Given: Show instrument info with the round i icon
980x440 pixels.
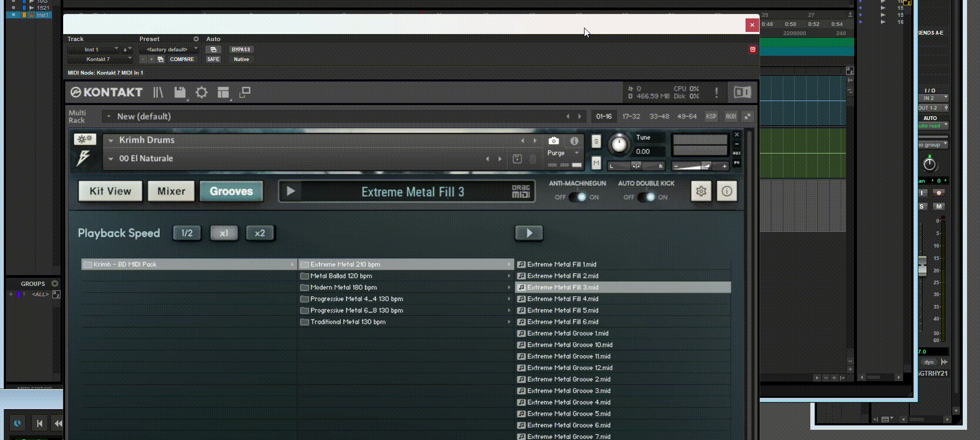Looking at the screenshot, I should coord(574,141).
